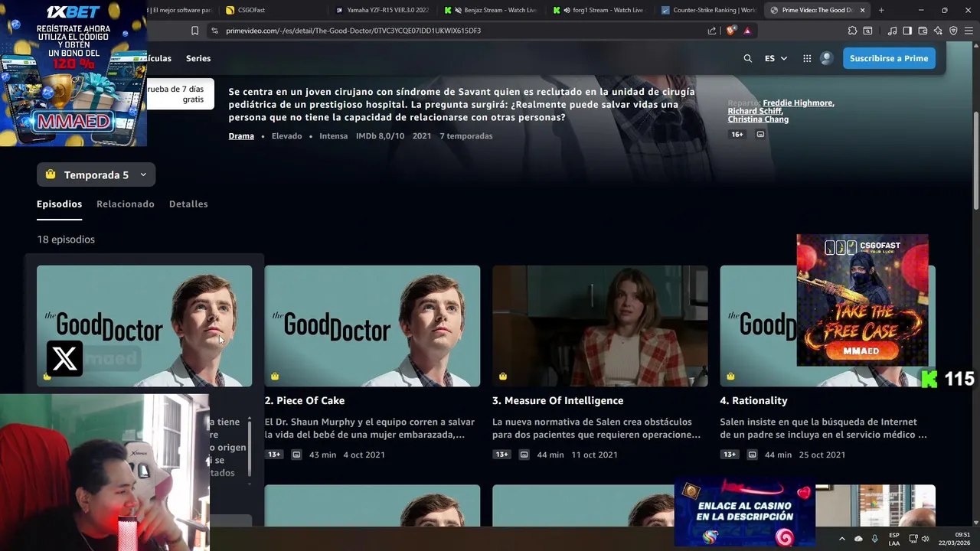
Task: Click the microphone tray icon
Action: [x=874, y=539]
